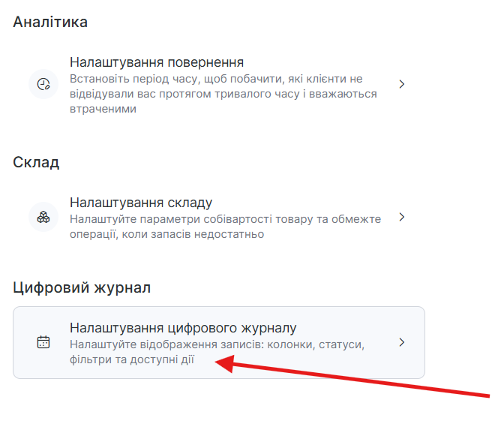The width and height of the screenshot is (504, 424).
Task: Click the Аналітика section heading
Action: (x=50, y=22)
